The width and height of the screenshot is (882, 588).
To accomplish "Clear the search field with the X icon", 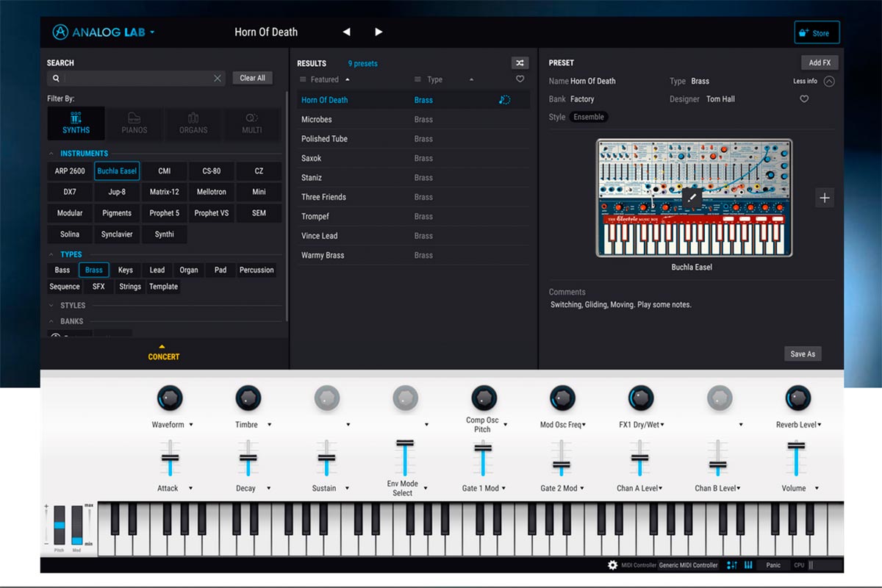I will tap(218, 78).
